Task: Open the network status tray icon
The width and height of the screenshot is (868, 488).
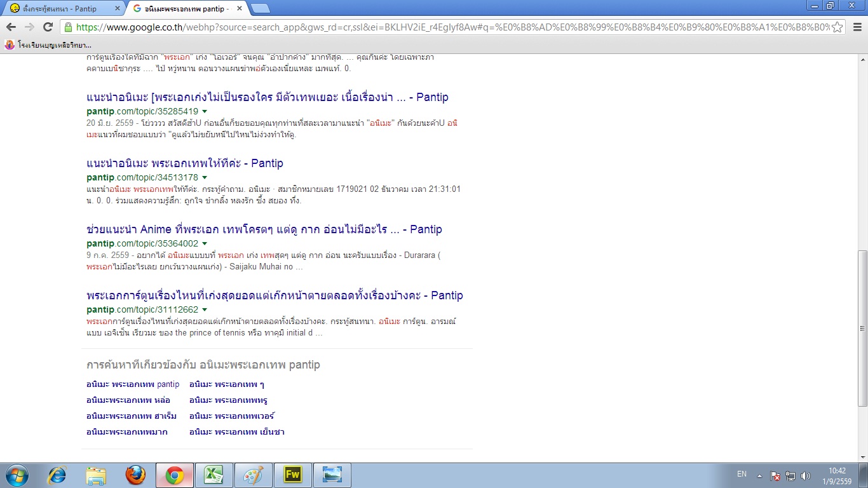Action: 790,475
